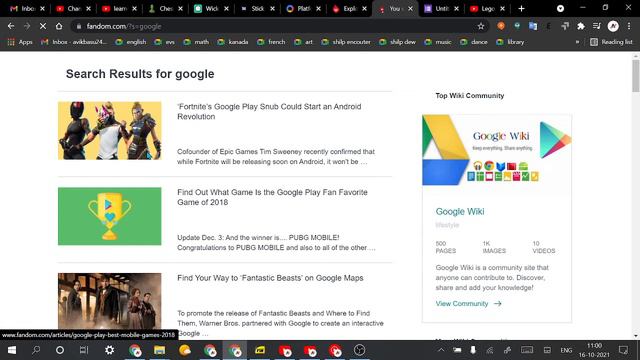Screen dimensions: 640x360
Task: Show more bookmarks with the chevron
Action: point(577,42)
